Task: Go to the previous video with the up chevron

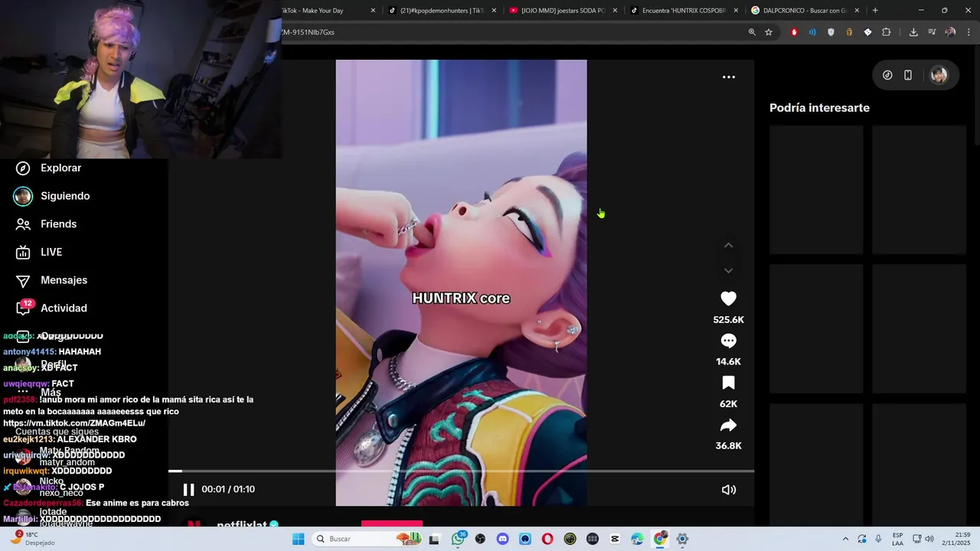Action: point(728,245)
